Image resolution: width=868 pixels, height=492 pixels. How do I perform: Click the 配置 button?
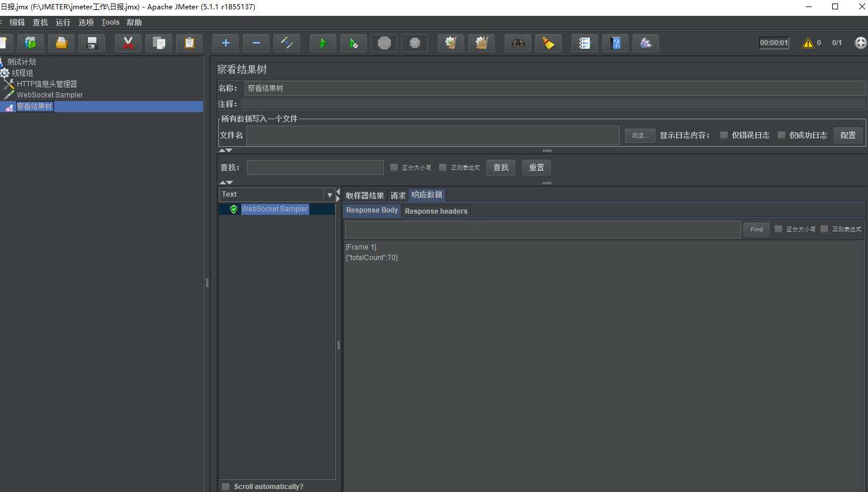pyautogui.click(x=848, y=135)
